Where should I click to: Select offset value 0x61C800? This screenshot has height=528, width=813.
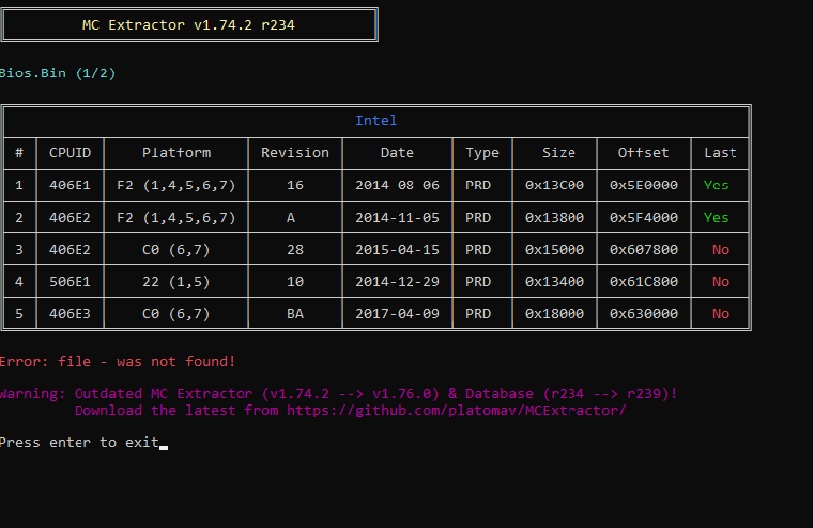click(643, 282)
